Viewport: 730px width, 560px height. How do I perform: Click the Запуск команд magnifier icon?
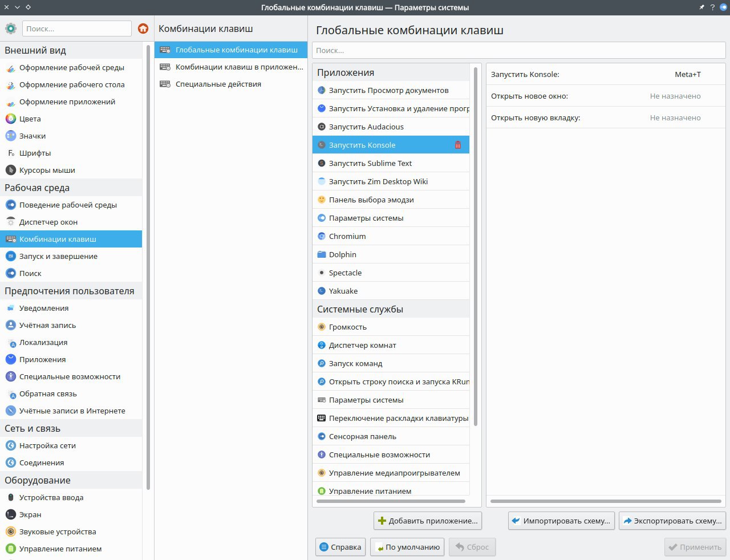322,363
